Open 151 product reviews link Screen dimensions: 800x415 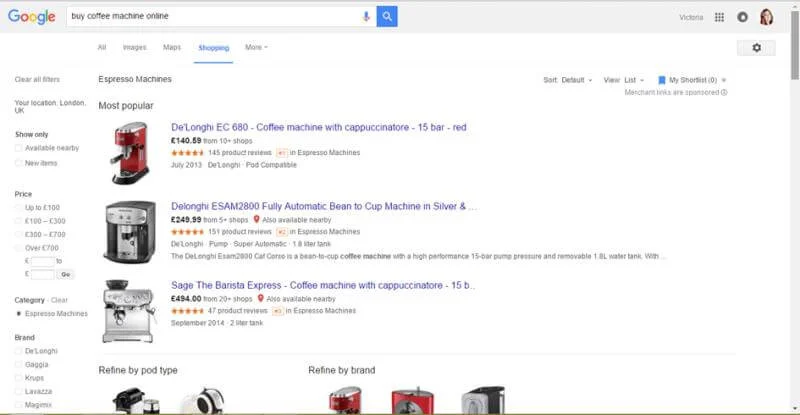coord(239,232)
